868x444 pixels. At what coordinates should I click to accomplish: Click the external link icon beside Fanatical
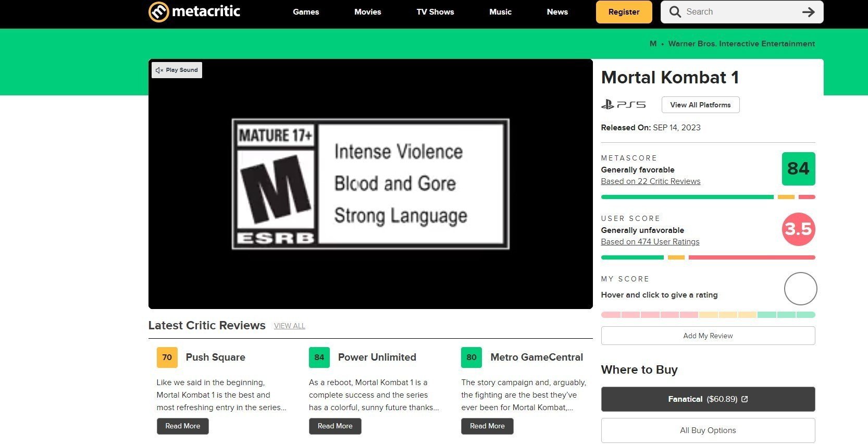pyautogui.click(x=745, y=399)
